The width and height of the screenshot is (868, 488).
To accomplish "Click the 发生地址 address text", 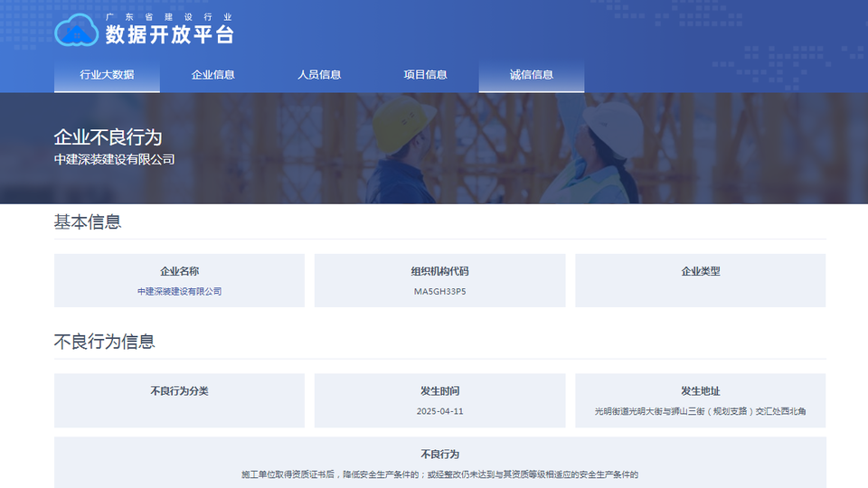I will [700, 411].
